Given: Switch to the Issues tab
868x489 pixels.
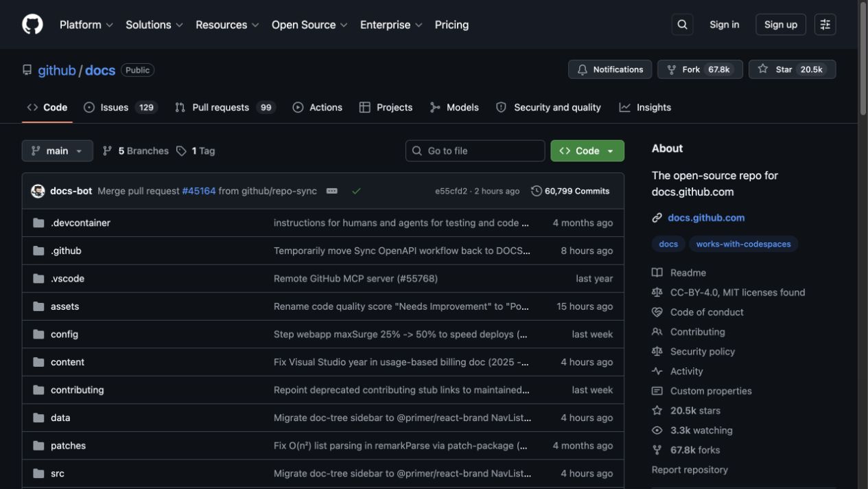Looking at the screenshot, I should 121,107.
